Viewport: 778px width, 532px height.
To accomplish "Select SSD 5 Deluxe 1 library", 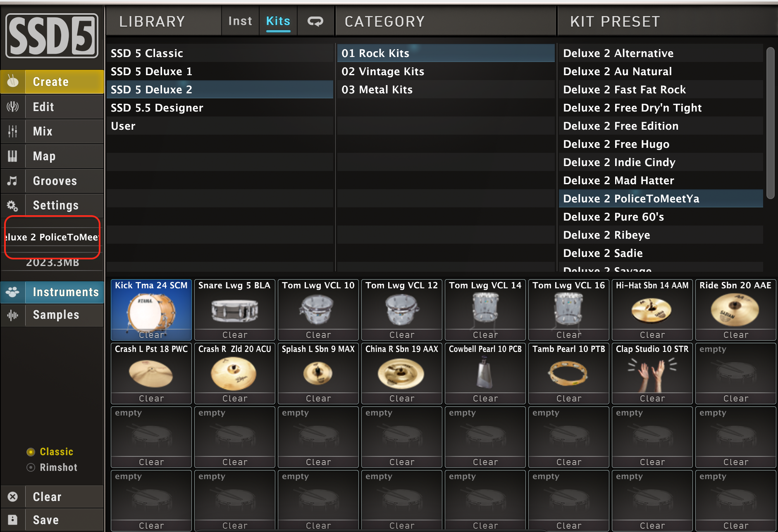I will (220, 71).
